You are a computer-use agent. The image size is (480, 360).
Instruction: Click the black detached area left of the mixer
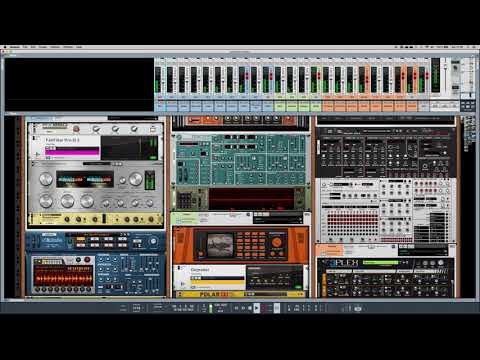(79, 84)
